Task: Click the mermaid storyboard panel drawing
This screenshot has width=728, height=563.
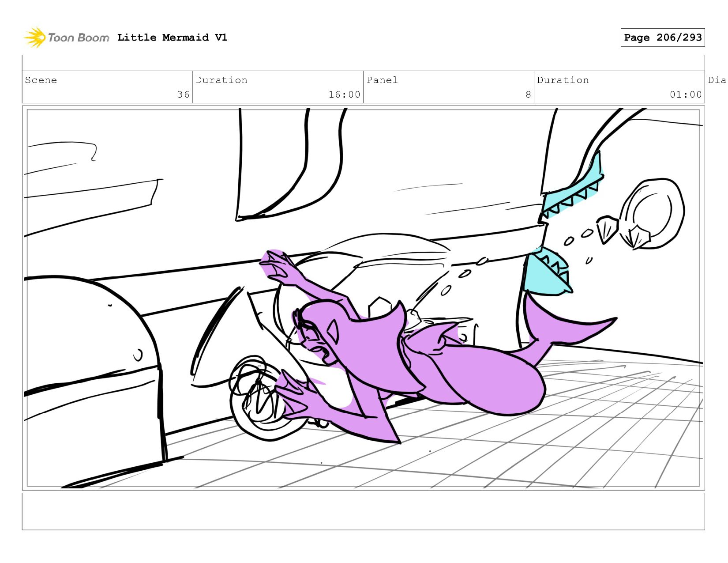Action: (x=363, y=298)
